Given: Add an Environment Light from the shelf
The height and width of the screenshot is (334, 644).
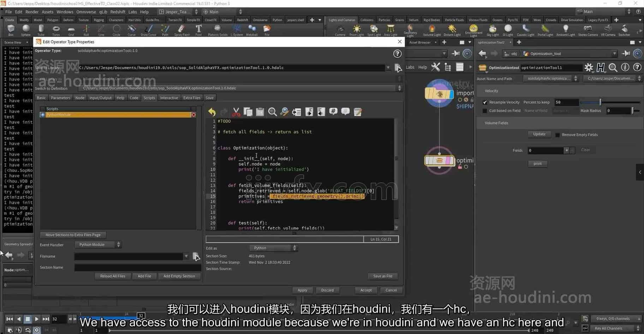Looking at the screenshot, I should click(x=473, y=30).
